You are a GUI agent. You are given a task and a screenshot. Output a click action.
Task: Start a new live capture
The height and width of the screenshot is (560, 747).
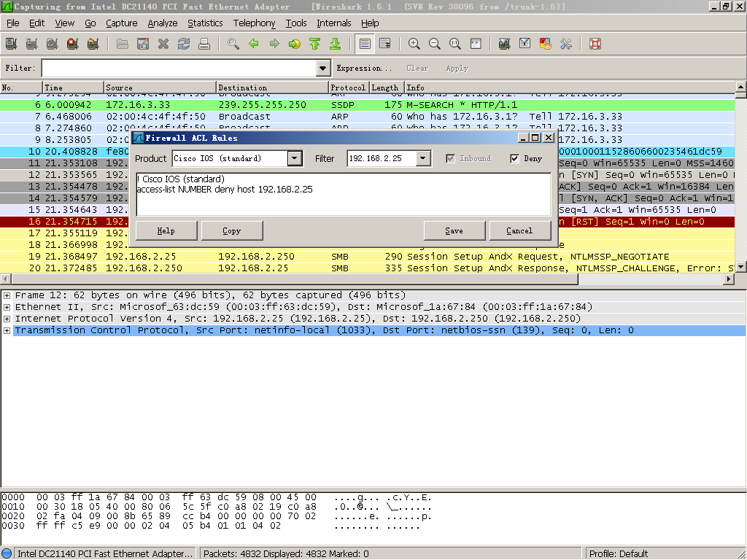[x=52, y=44]
